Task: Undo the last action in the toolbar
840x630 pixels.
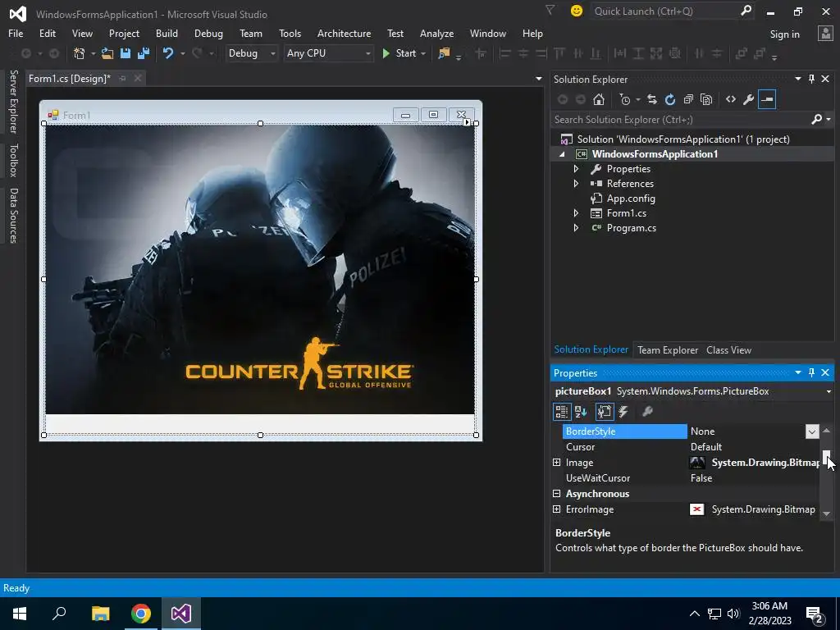Action: [168, 53]
